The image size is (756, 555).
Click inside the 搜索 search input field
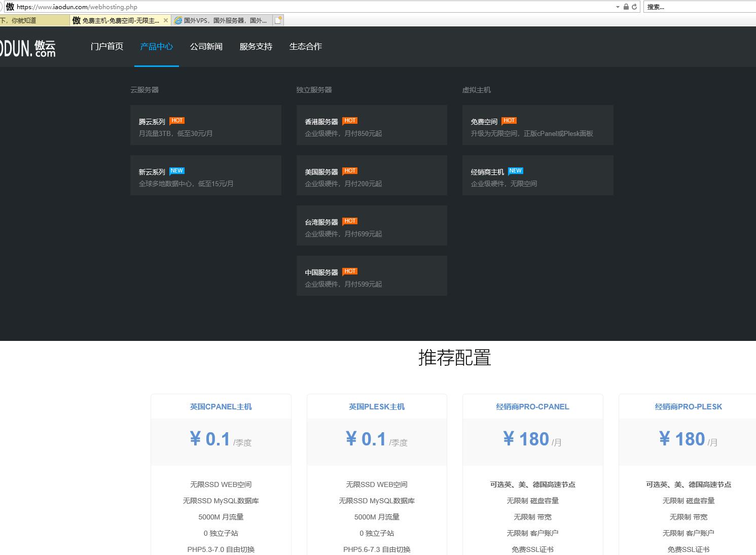(700, 7)
